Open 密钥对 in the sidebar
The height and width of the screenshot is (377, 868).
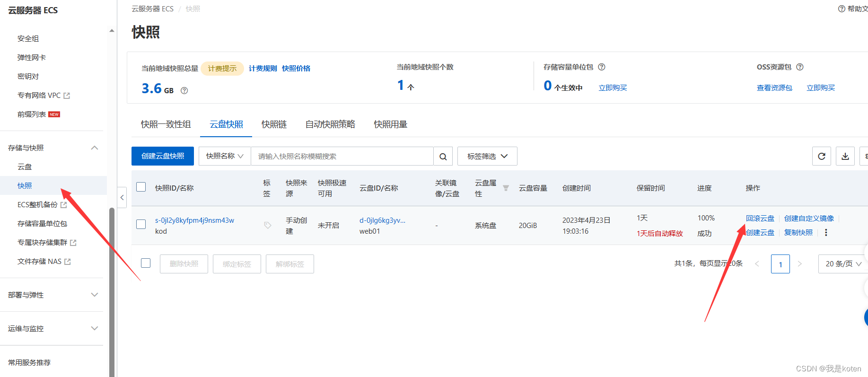(28, 77)
